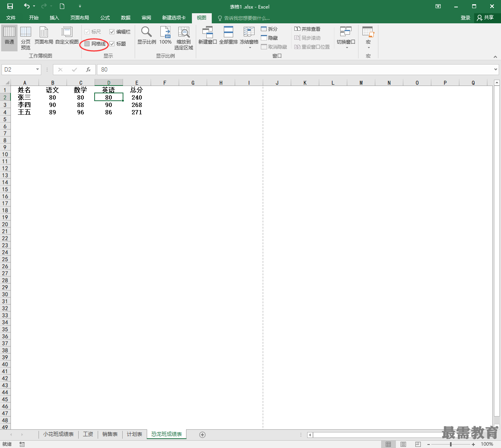The width and height of the screenshot is (501, 448).
Task: Select cell containing 总分
Action: [137, 89]
